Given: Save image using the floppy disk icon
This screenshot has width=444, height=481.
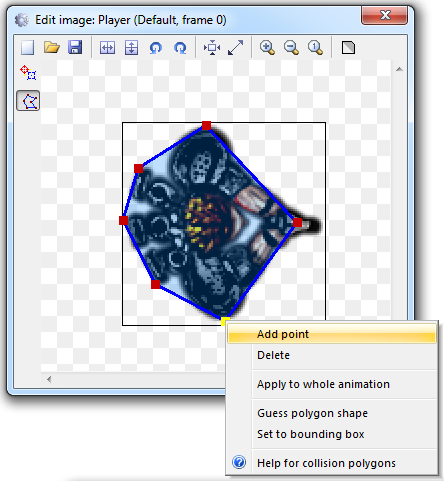Looking at the screenshot, I should pos(75,47).
